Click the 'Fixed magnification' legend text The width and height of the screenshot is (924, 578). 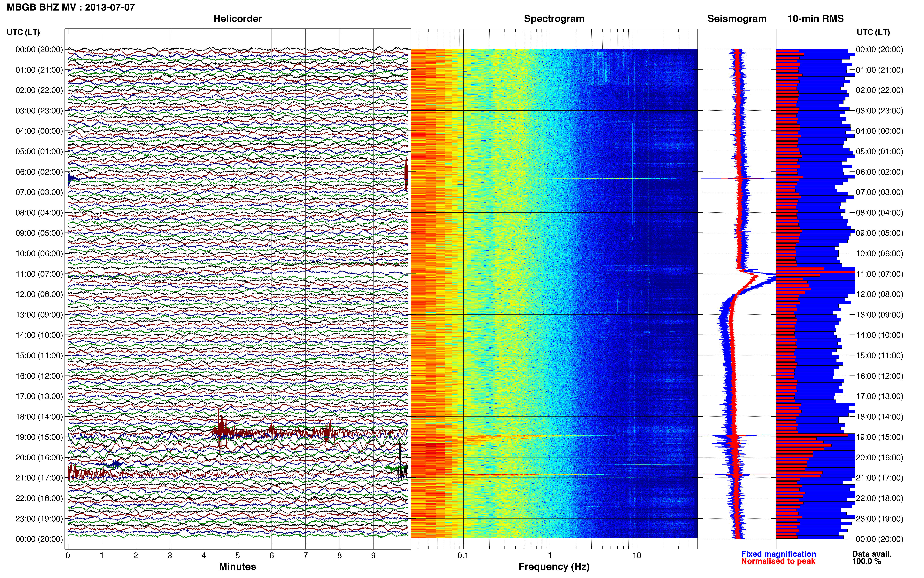tap(778, 554)
